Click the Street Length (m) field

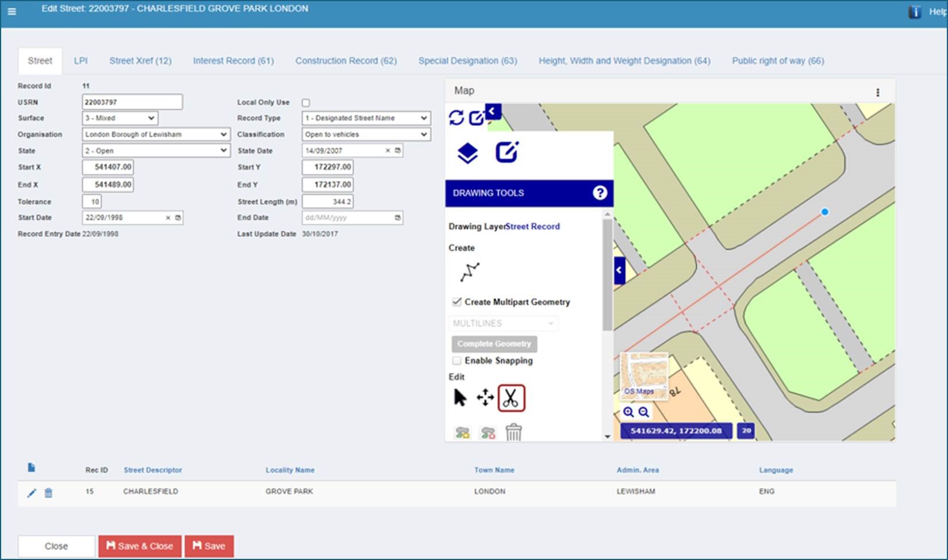[x=328, y=202]
